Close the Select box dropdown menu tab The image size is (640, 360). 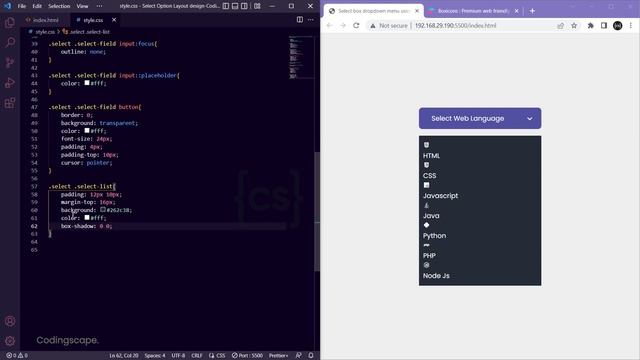click(417, 11)
